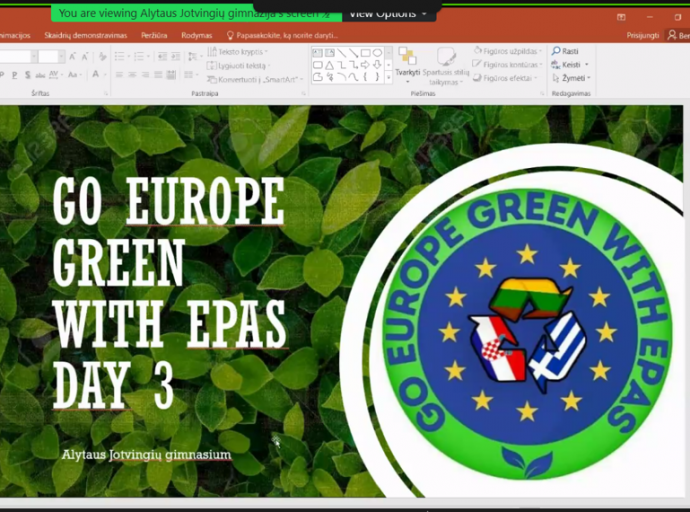Screen dimensions: 690x512
Task: Open the Tvarkyti arrange menu
Action: point(407,65)
